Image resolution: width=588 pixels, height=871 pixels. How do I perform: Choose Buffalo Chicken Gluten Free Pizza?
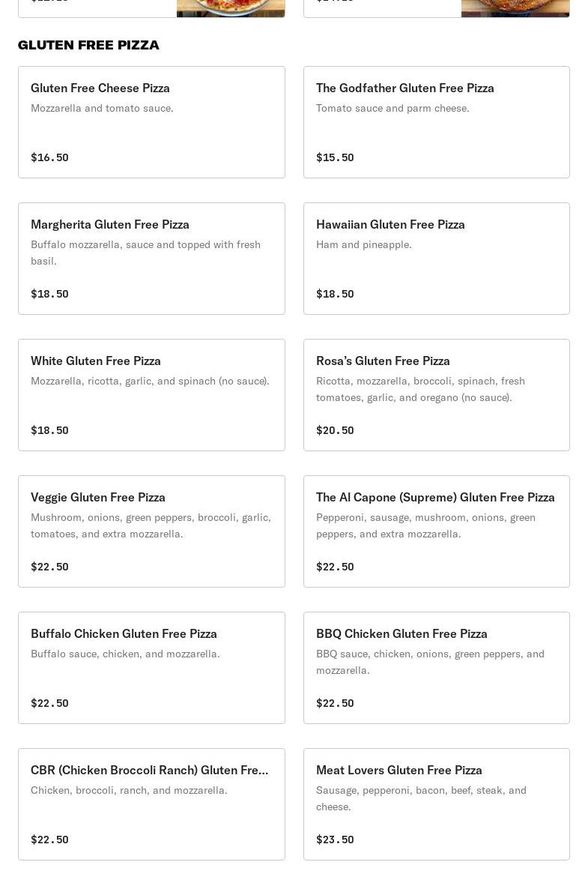pos(124,634)
